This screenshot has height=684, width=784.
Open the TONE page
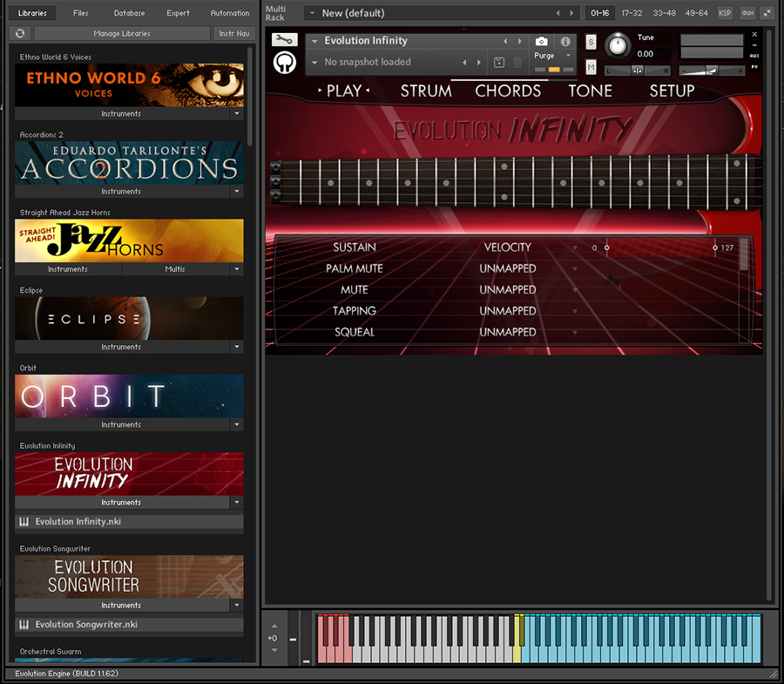tap(590, 91)
